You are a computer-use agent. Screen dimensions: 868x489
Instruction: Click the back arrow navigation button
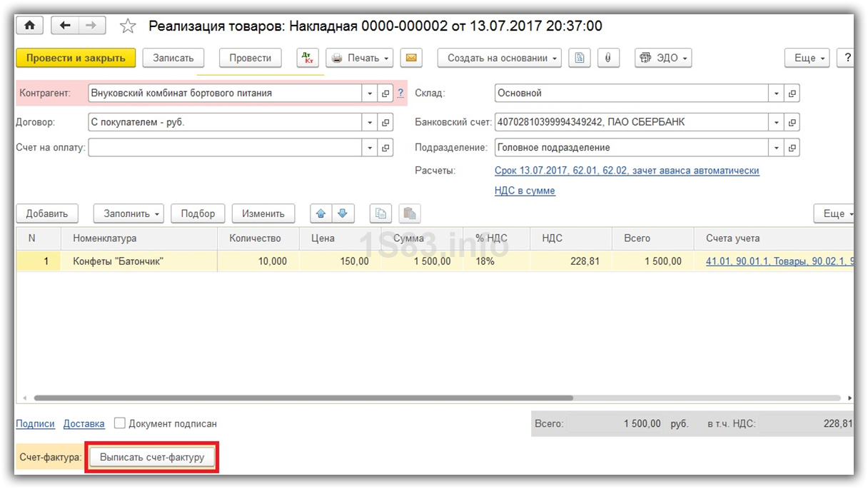point(65,26)
